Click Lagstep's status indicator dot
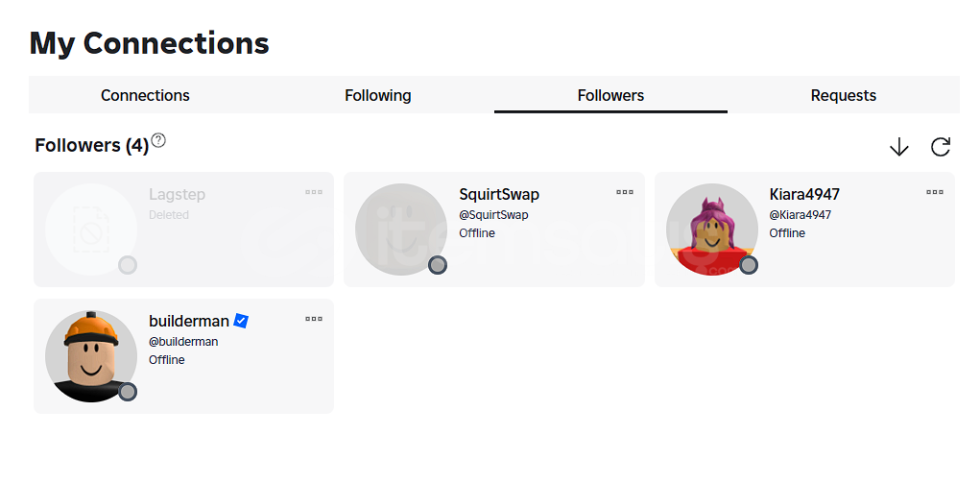Viewport: 980px width, 484px height. coord(128,265)
